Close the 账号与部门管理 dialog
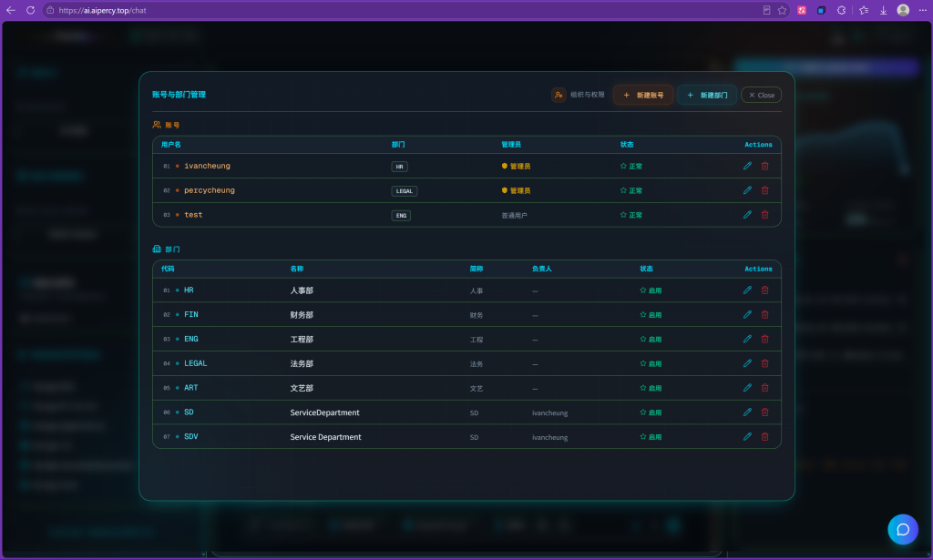This screenshot has width=933, height=560. [761, 95]
